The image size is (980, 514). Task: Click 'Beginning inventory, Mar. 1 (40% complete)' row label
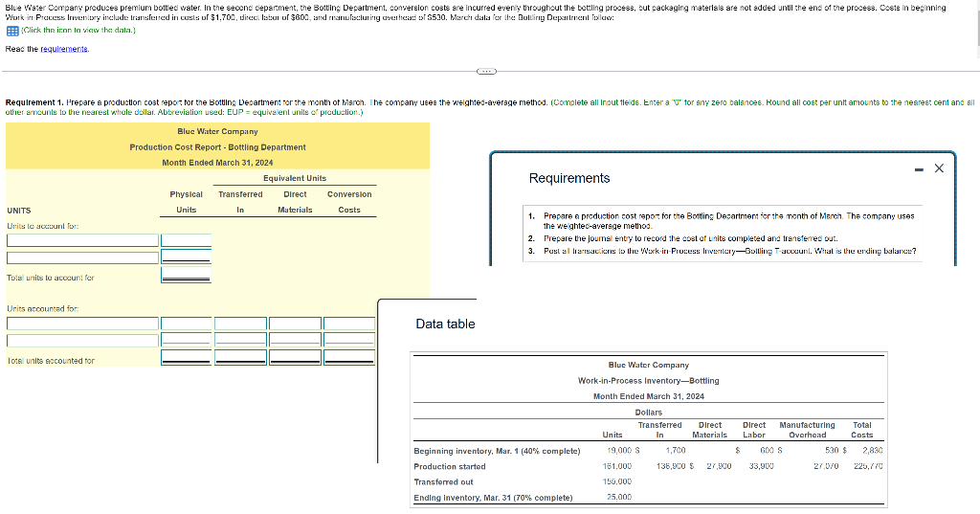click(497, 451)
